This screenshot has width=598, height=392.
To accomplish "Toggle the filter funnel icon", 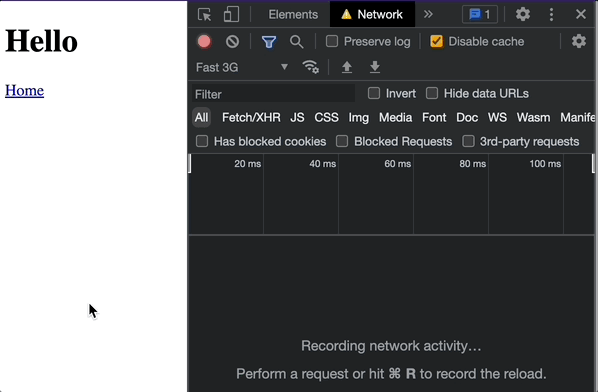I will click(x=269, y=42).
